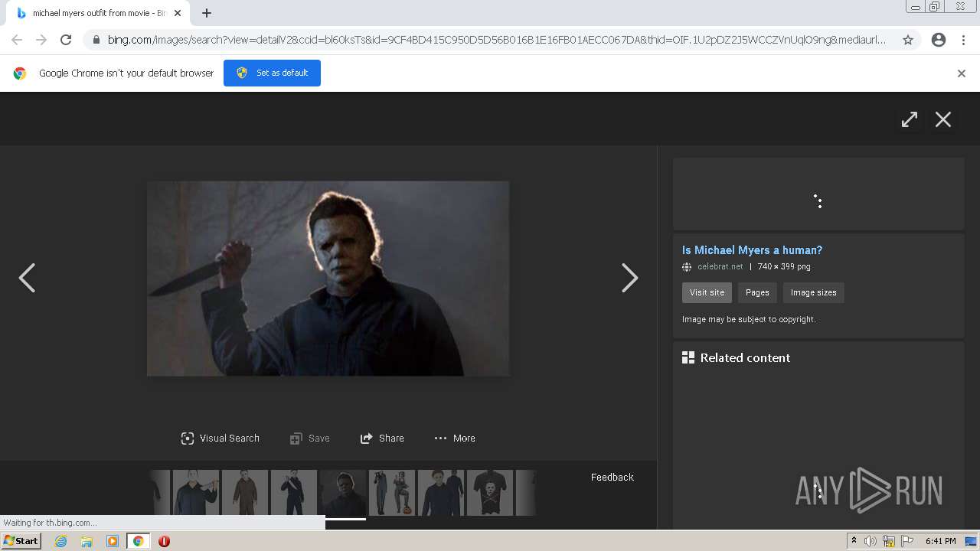The image size is (980, 551).
Task: Click the lock icon for site info
Action: pyautogui.click(x=95, y=40)
